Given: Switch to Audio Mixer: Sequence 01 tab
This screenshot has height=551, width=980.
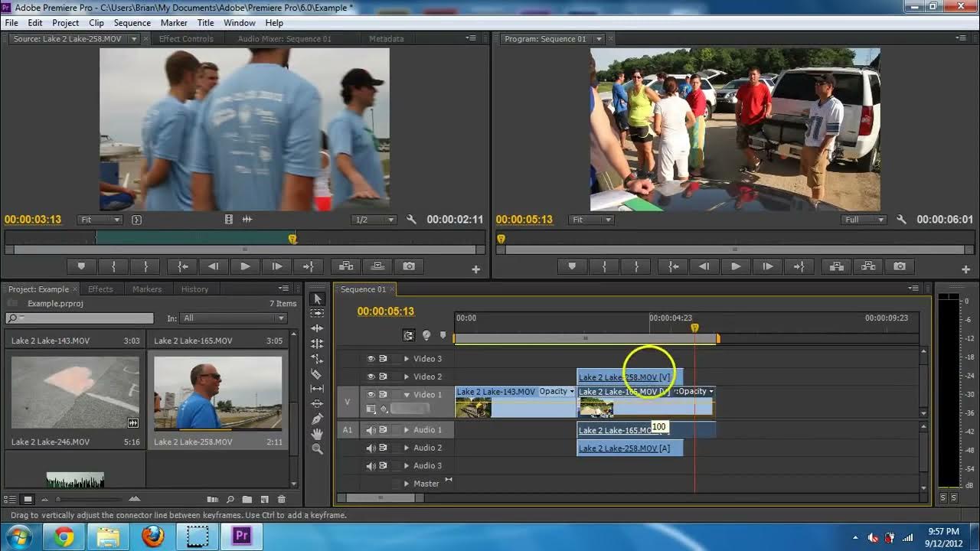Looking at the screenshot, I should coord(284,39).
